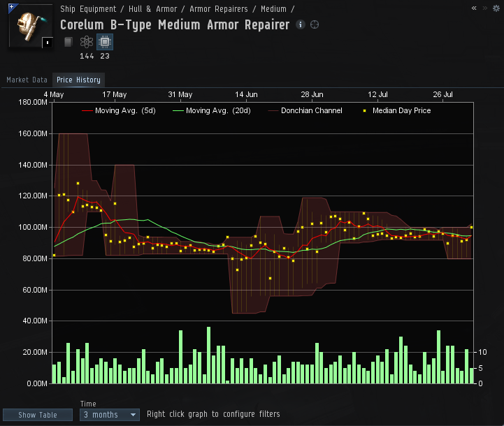
Task: Open the 3 months time dropdown
Action: coord(110,415)
